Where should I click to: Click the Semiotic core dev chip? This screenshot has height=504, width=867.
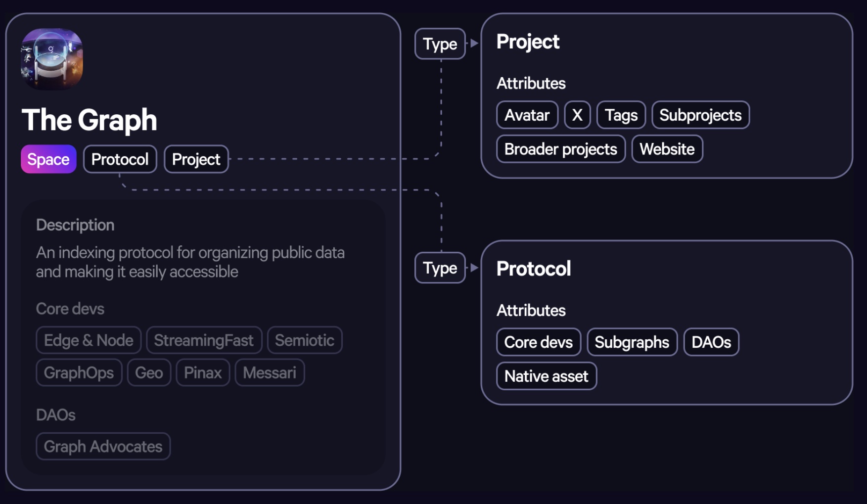click(x=305, y=340)
